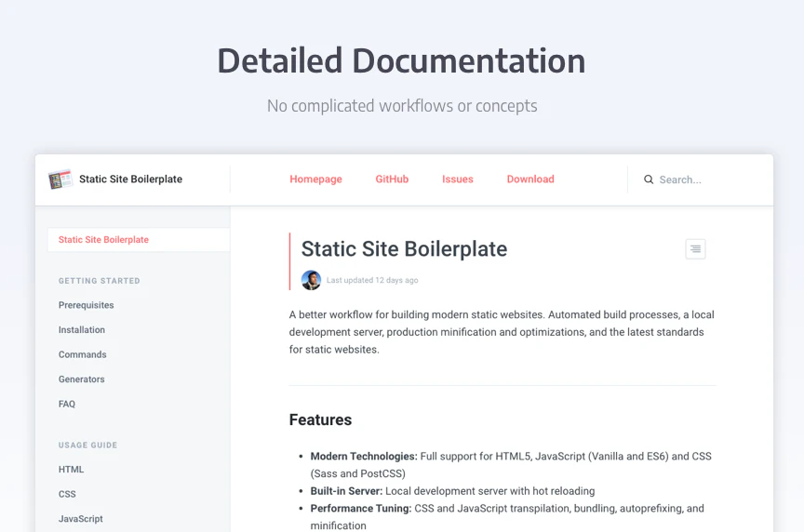Open the table of contents icon button

695,249
